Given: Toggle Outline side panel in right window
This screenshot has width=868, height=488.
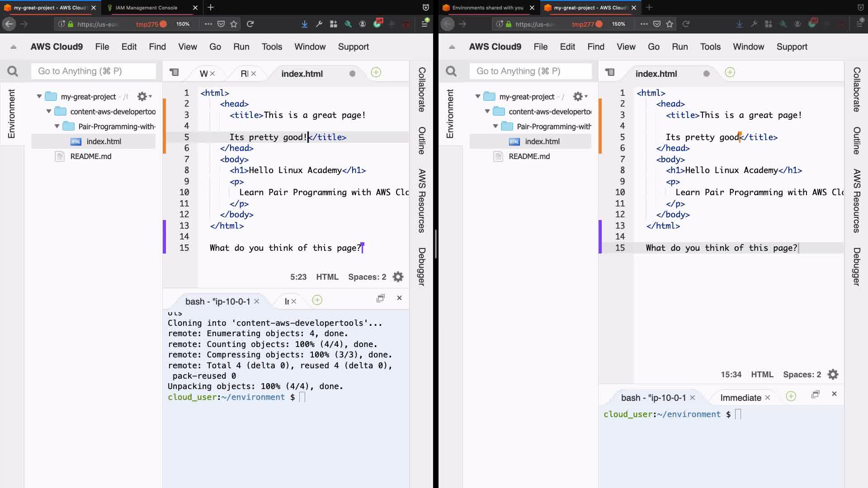Looking at the screenshot, I should 856,141.
